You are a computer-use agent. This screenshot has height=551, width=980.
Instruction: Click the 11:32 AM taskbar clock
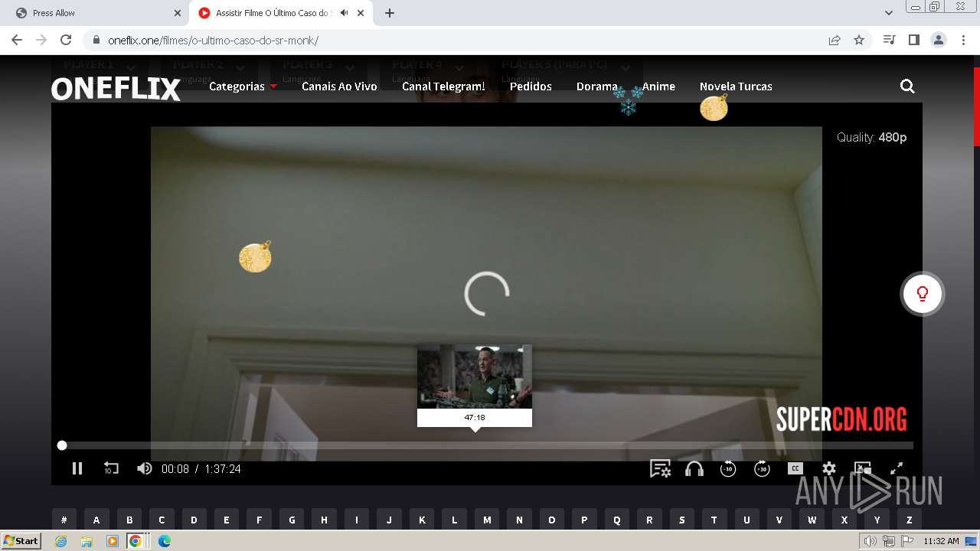coord(941,541)
